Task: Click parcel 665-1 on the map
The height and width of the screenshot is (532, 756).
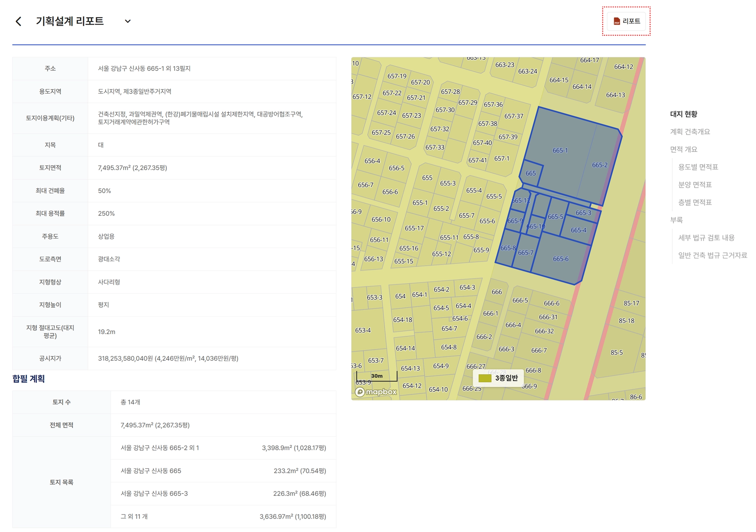Action: (x=560, y=151)
